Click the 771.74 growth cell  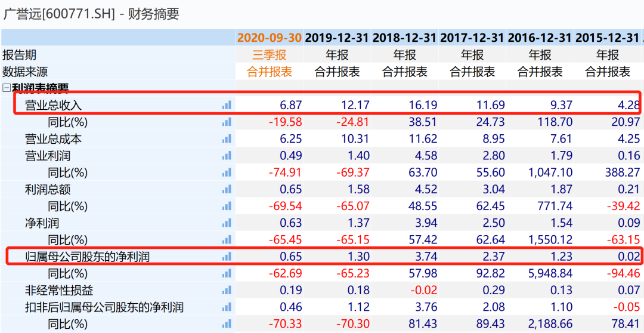[555, 206]
